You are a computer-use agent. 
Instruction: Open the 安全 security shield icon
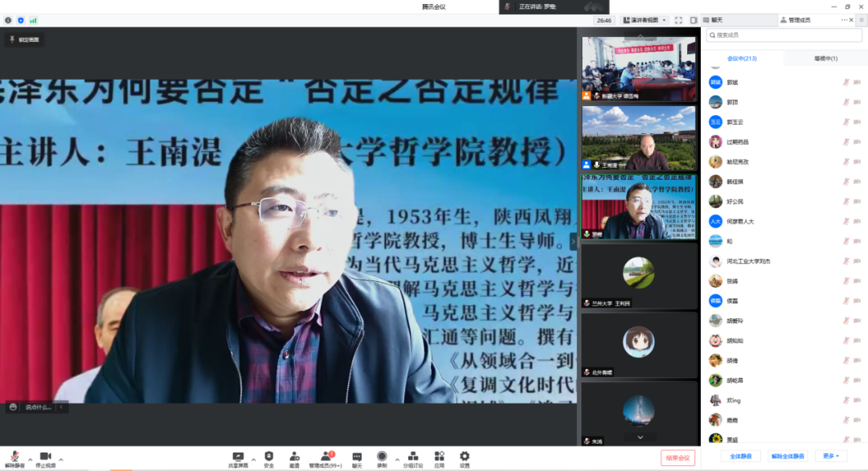click(x=268, y=457)
